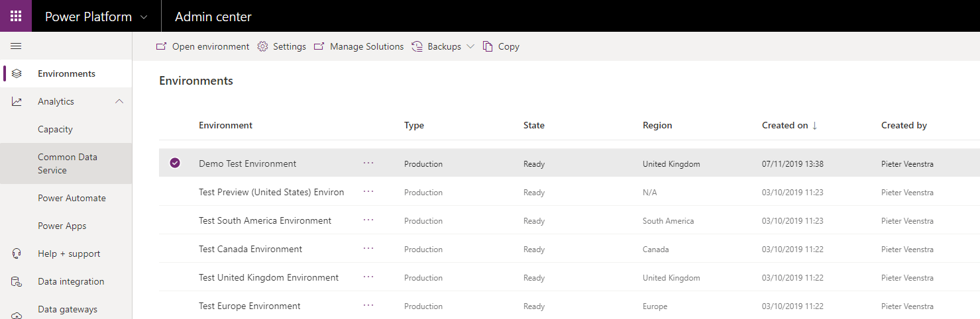
Task: Open Data gateways page
Action: [x=68, y=309]
